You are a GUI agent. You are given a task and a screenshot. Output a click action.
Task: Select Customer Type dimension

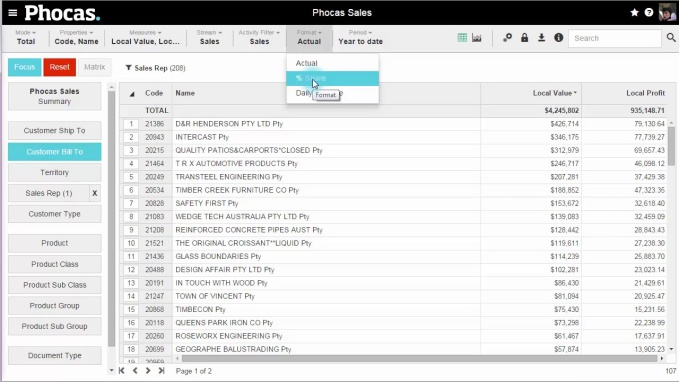pos(55,214)
